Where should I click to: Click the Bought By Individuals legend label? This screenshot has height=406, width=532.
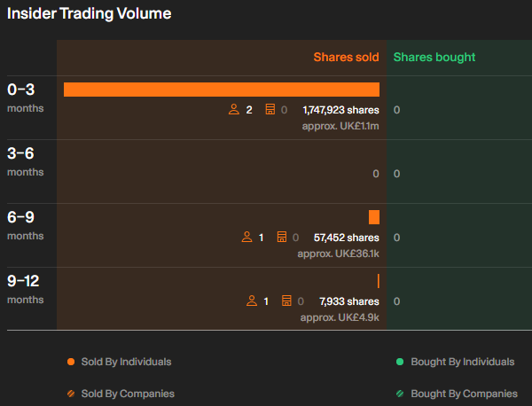[x=463, y=362]
